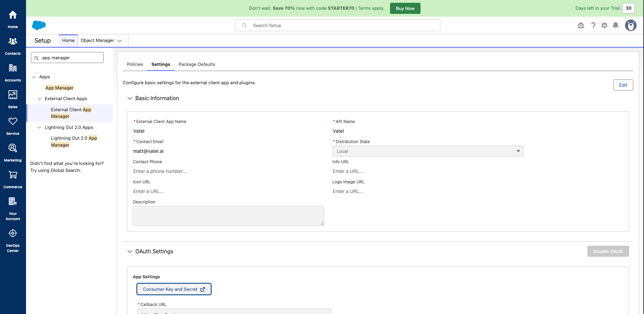Click magnifier icon in Search Setup box
This screenshot has width=644, height=314.
[245, 25]
